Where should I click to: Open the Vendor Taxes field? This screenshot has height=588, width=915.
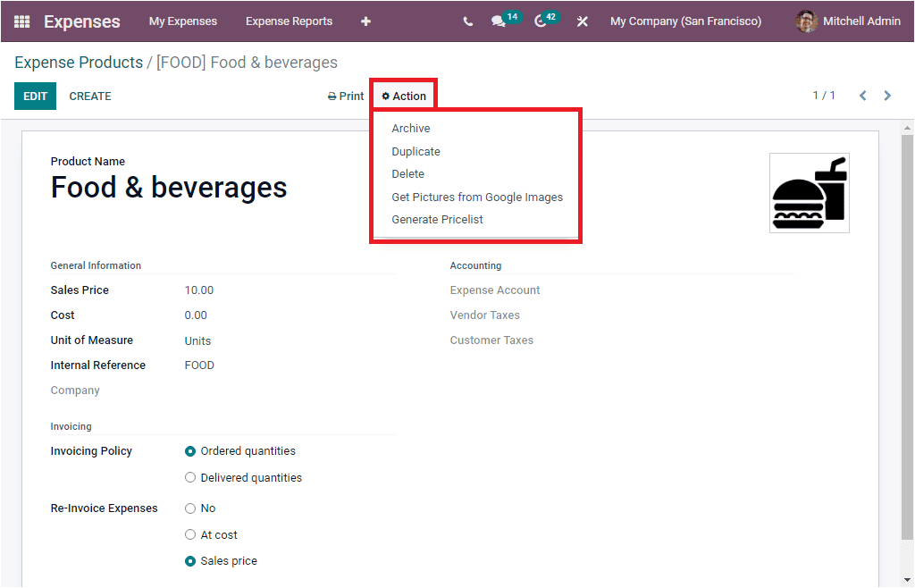pos(485,315)
